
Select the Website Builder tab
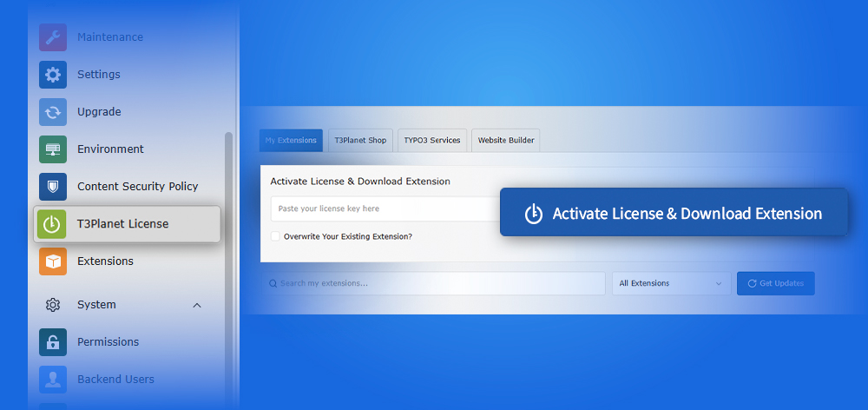[x=507, y=141]
